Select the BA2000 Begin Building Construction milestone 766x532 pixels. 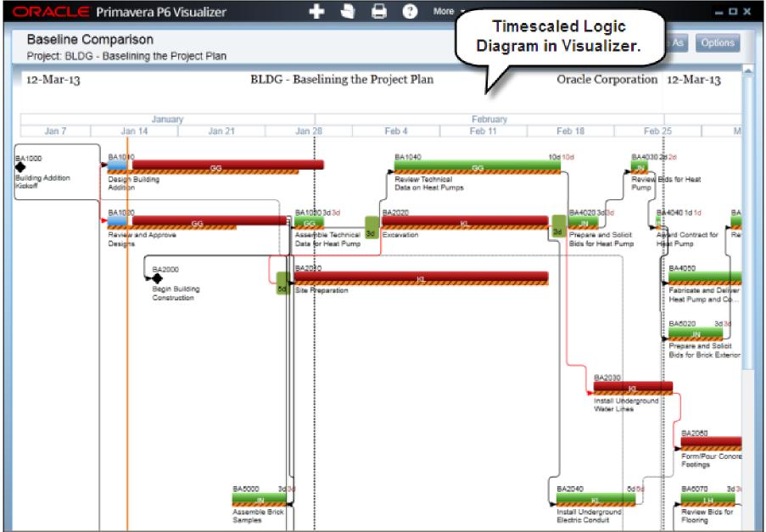pos(157,278)
